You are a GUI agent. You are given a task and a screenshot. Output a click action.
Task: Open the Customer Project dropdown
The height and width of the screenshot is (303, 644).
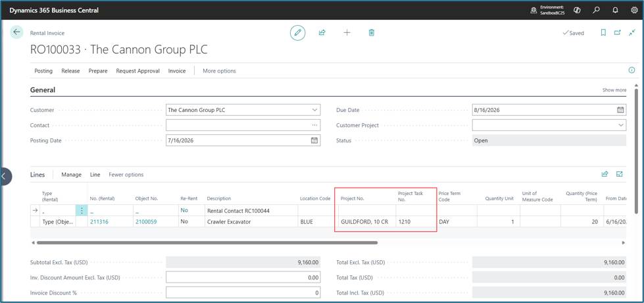point(620,125)
